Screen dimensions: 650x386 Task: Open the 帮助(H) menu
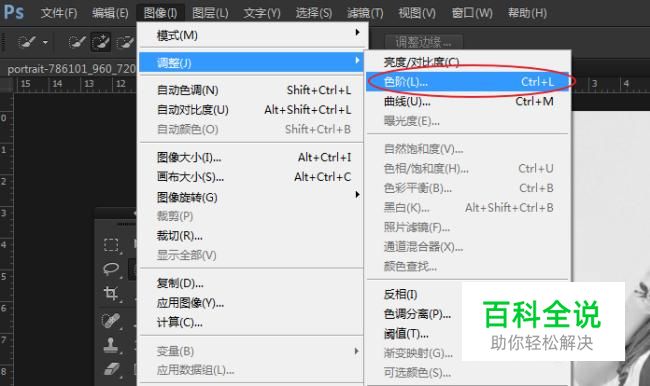point(527,13)
